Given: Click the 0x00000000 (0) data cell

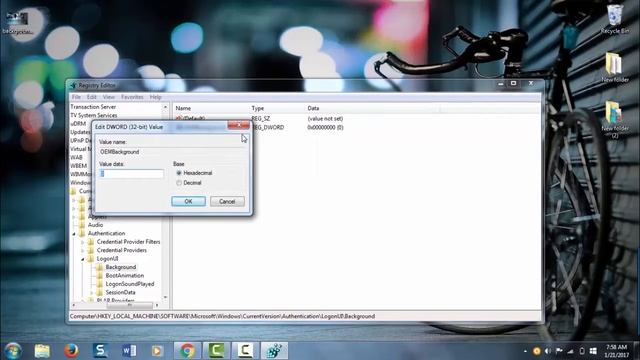Looking at the screenshot, I should pos(325,127).
